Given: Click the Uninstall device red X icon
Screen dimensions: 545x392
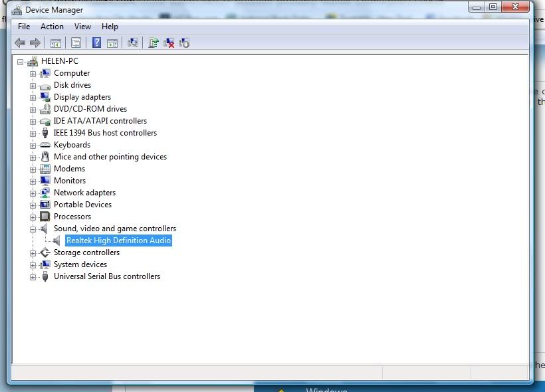Looking at the screenshot, I should click(x=169, y=43).
